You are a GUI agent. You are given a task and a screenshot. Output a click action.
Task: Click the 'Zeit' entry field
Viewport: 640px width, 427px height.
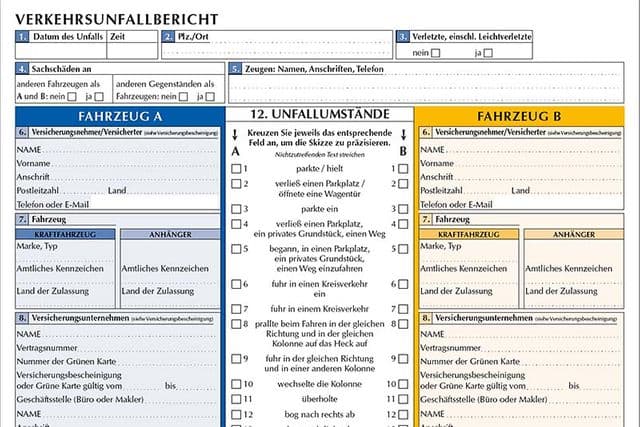[132, 51]
